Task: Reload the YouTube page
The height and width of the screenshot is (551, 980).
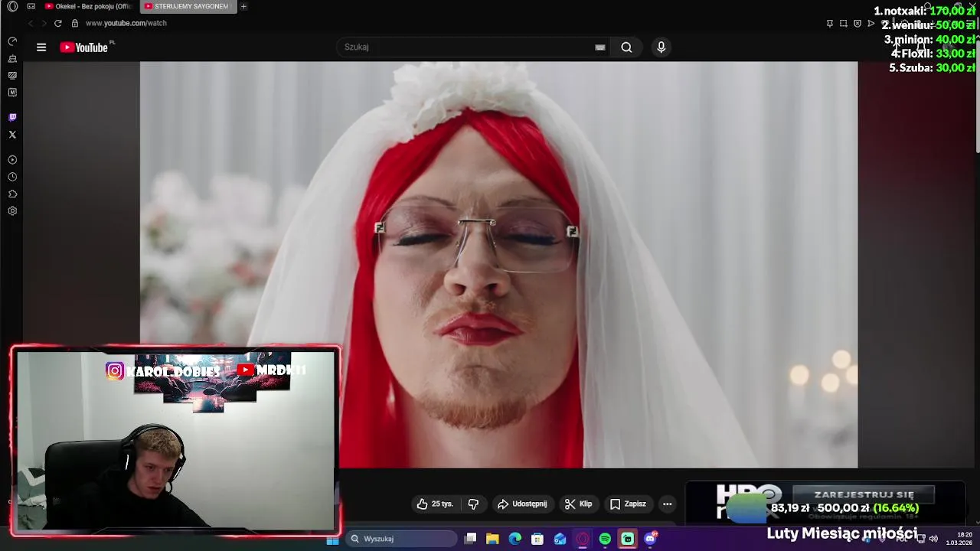Action: [x=57, y=23]
